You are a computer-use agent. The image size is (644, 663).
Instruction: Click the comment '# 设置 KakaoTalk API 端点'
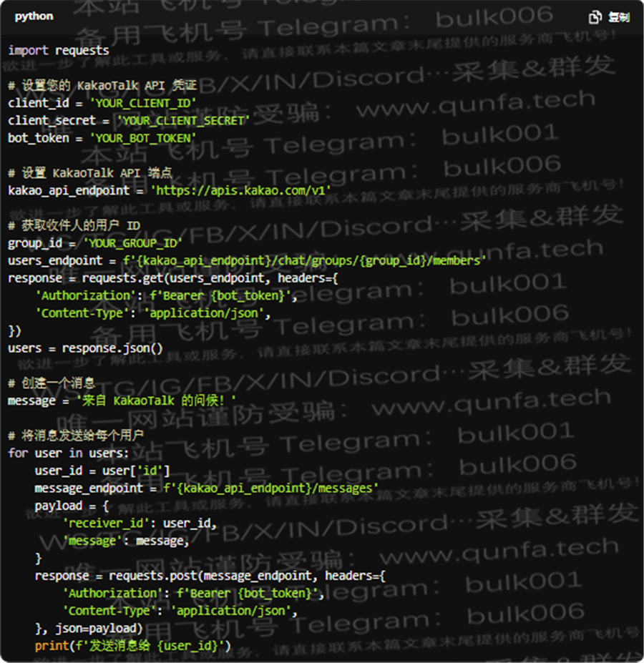[x=90, y=173]
